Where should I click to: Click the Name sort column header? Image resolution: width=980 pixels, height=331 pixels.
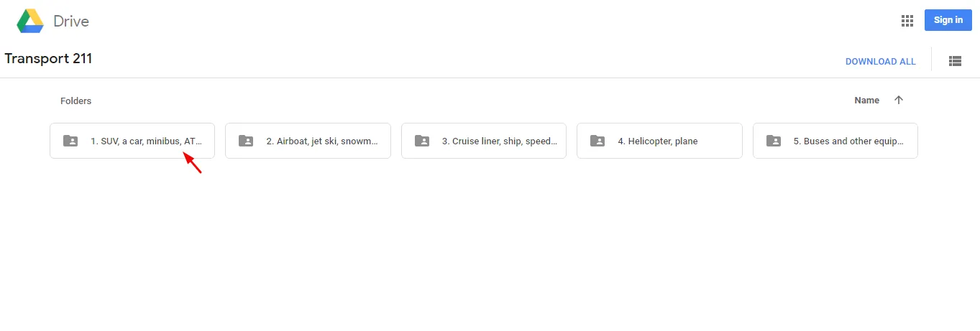[x=866, y=101]
